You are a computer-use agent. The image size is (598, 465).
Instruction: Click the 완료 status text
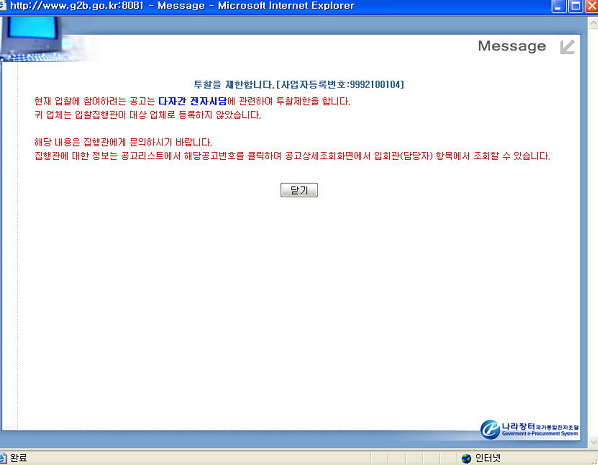[18, 458]
